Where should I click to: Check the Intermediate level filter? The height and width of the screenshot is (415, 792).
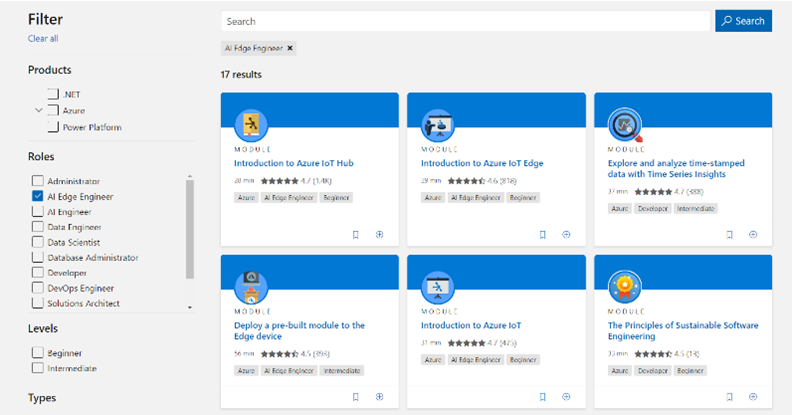37,368
